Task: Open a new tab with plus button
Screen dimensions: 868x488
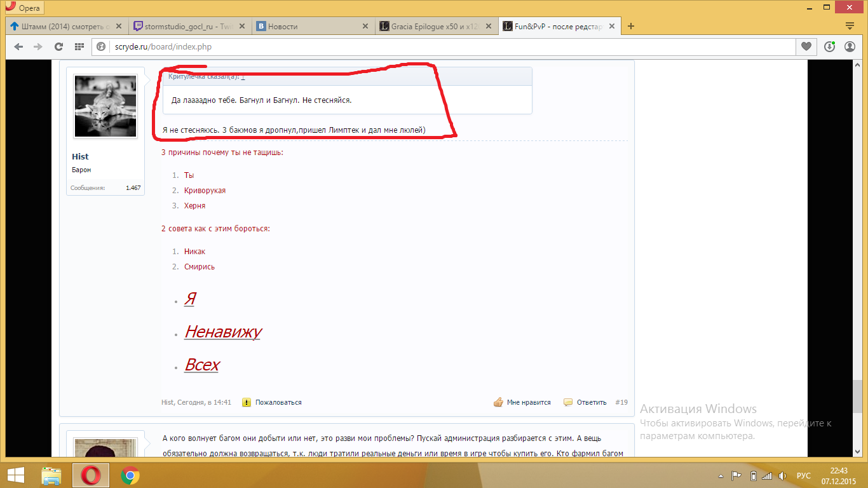Action: [631, 27]
